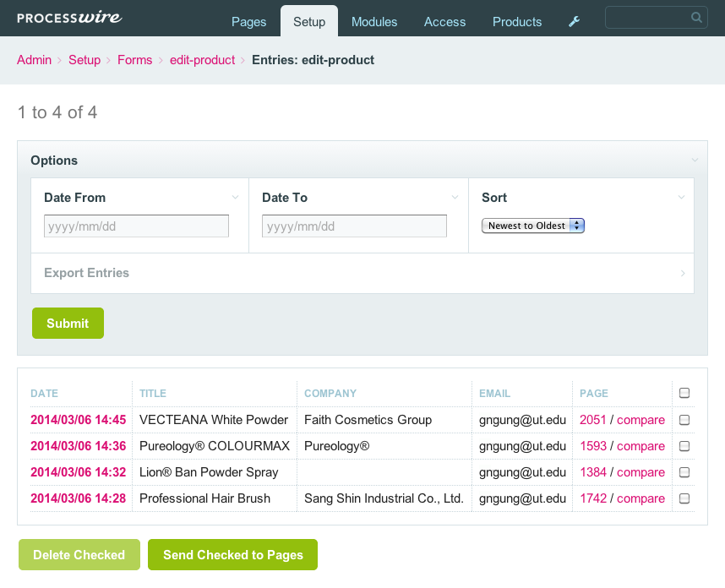Viewport: 725px width, 588px height.
Task: Click the green Submit button
Action: 68,323
